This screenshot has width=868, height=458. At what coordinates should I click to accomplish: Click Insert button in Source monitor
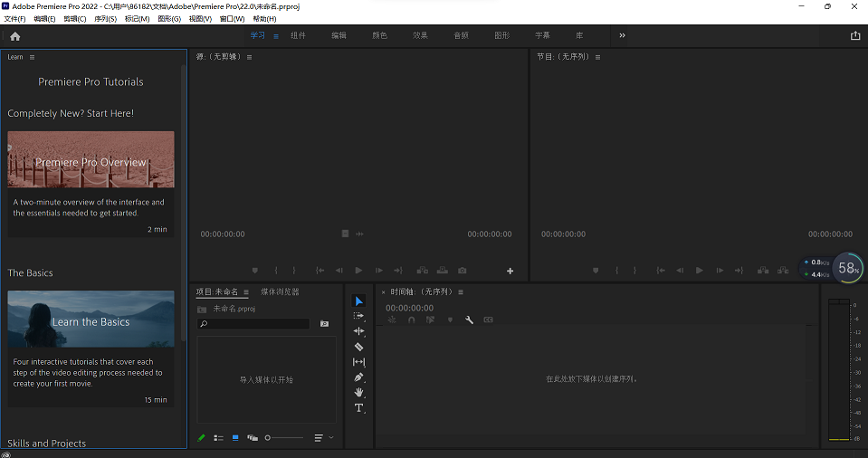click(x=423, y=271)
